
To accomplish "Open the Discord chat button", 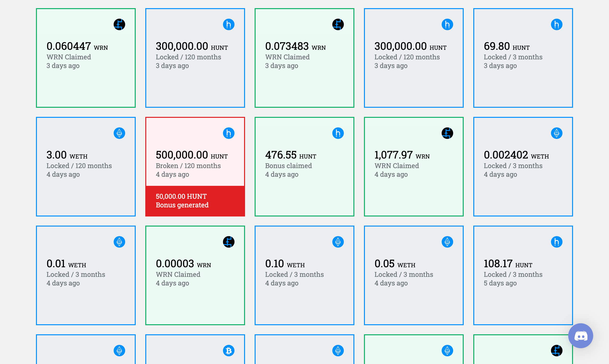I will click(580, 336).
